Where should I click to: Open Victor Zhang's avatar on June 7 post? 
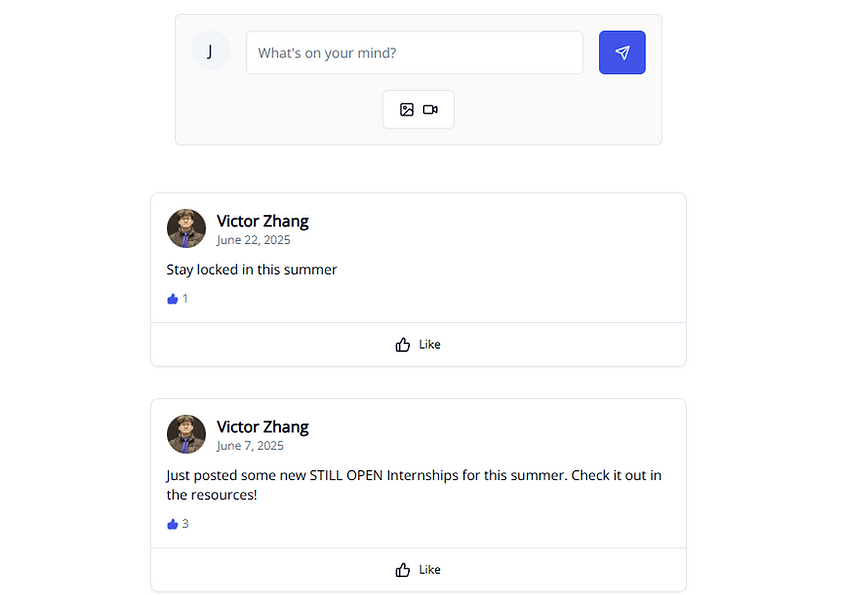pos(186,434)
